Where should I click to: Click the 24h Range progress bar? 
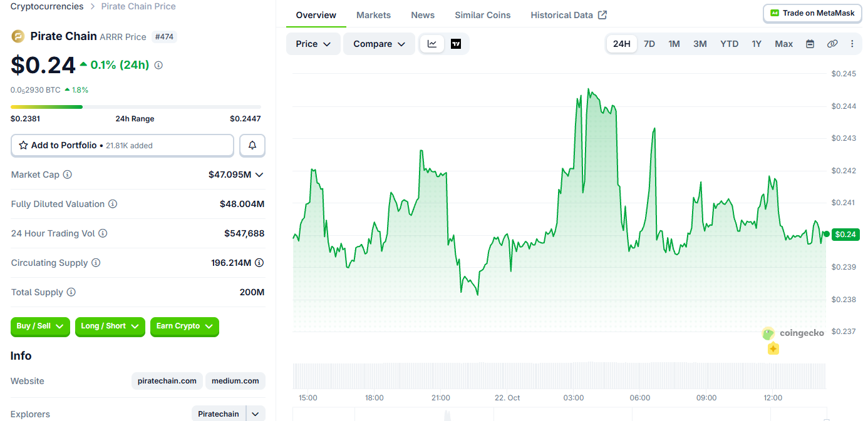[136, 107]
